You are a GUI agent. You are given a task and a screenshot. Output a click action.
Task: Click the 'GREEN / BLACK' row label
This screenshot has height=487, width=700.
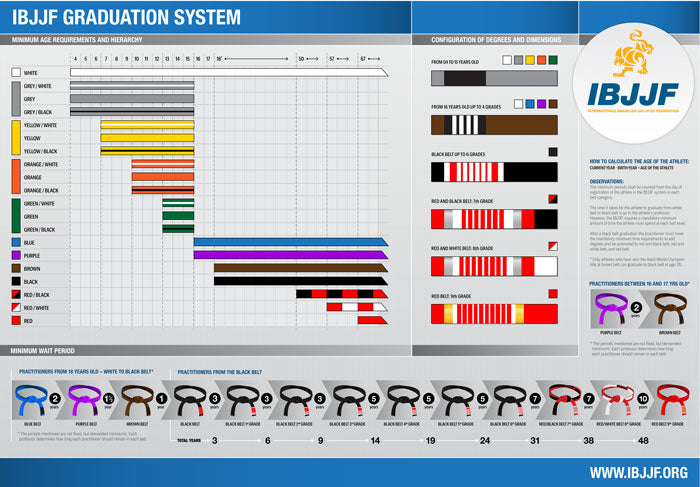coord(39,229)
